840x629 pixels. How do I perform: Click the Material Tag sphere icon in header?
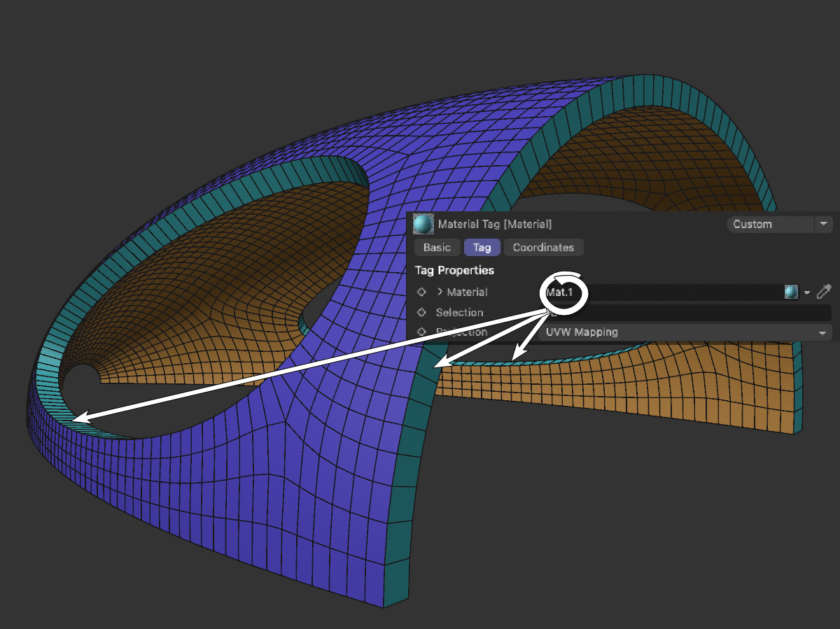click(x=423, y=224)
